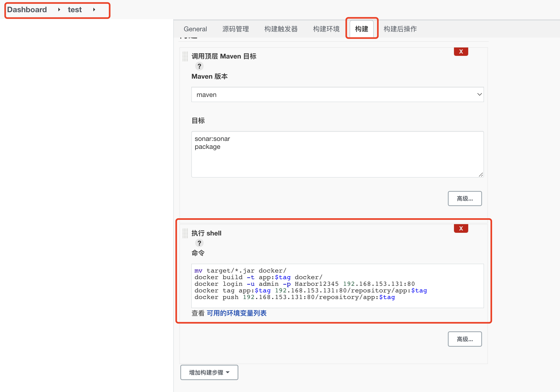This screenshot has height=392, width=560.
Task: Open 增加构建步骤 dropdown menu
Action: pyautogui.click(x=209, y=372)
